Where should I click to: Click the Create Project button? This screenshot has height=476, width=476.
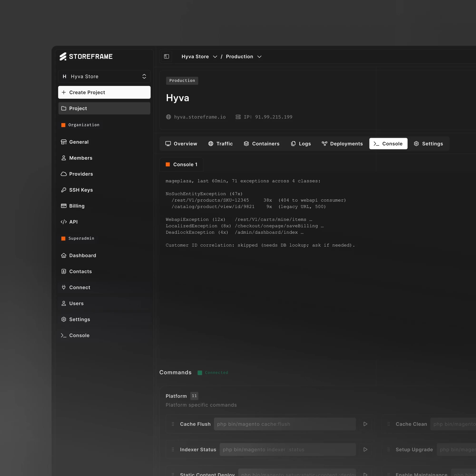click(104, 92)
